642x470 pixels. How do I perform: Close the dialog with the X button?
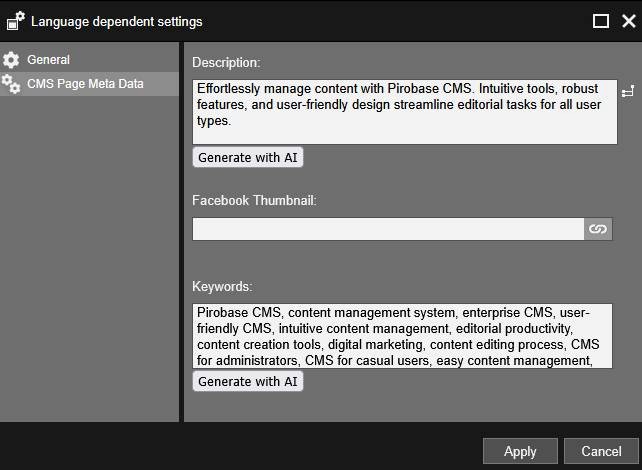[627, 21]
